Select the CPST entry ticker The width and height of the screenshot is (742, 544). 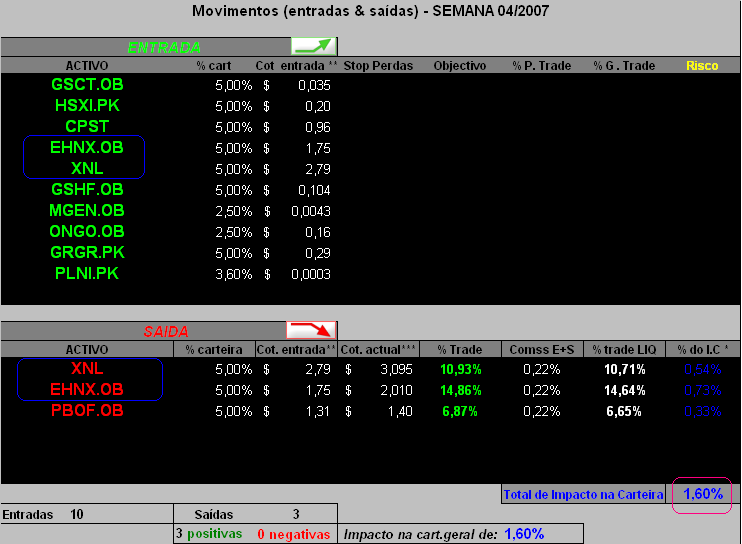pyautogui.click(x=87, y=127)
